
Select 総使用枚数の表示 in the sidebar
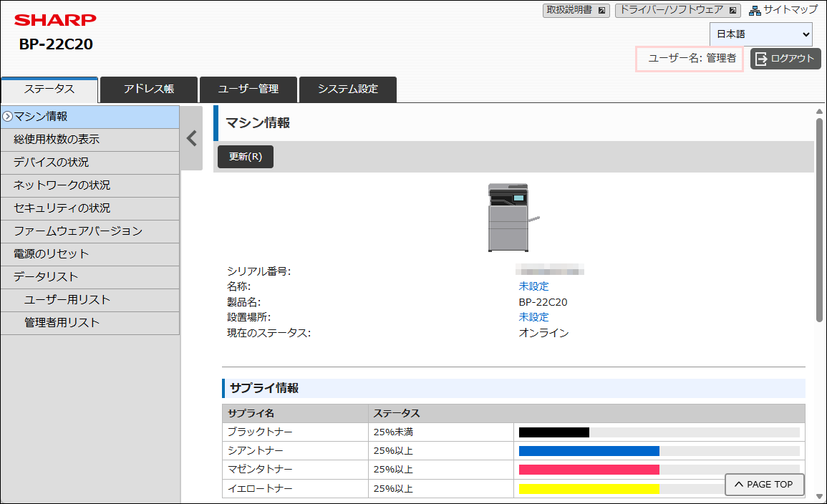pos(90,140)
